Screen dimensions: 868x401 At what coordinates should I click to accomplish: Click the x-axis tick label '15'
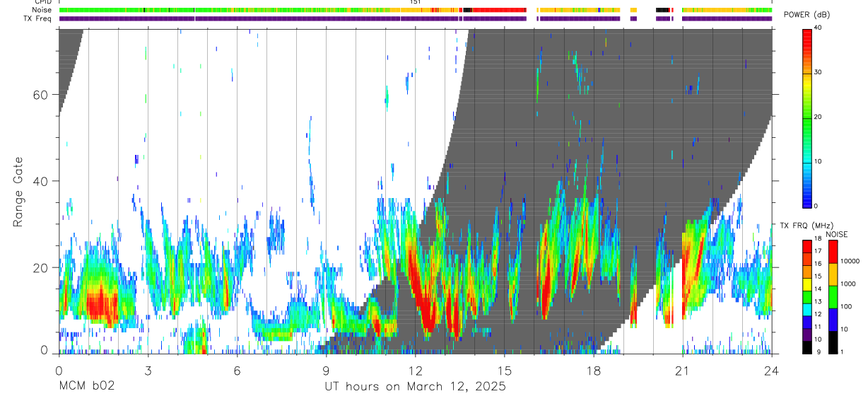coord(505,371)
